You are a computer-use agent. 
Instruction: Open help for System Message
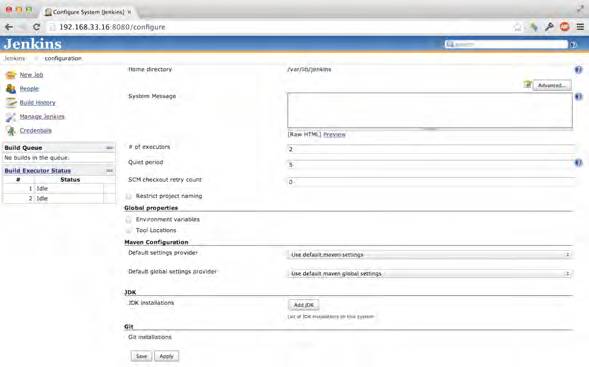[x=578, y=97]
